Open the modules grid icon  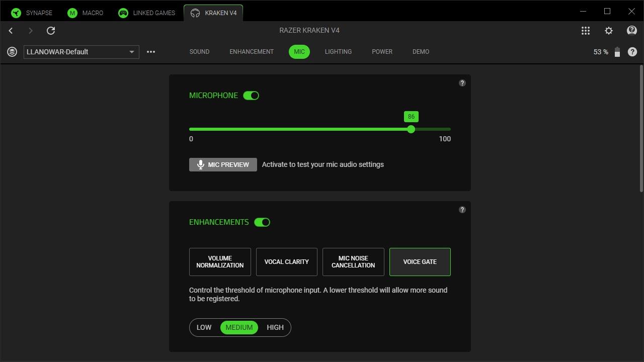pyautogui.click(x=586, y=31)
